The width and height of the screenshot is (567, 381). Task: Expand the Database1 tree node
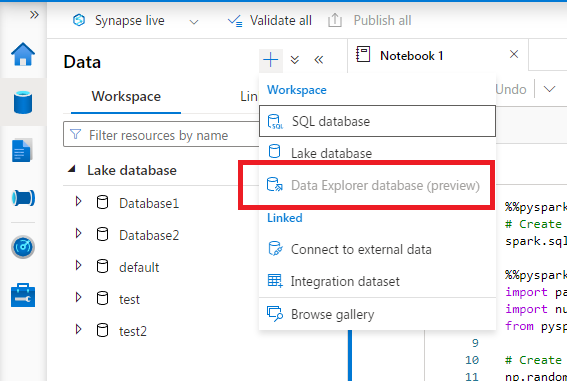78,201
